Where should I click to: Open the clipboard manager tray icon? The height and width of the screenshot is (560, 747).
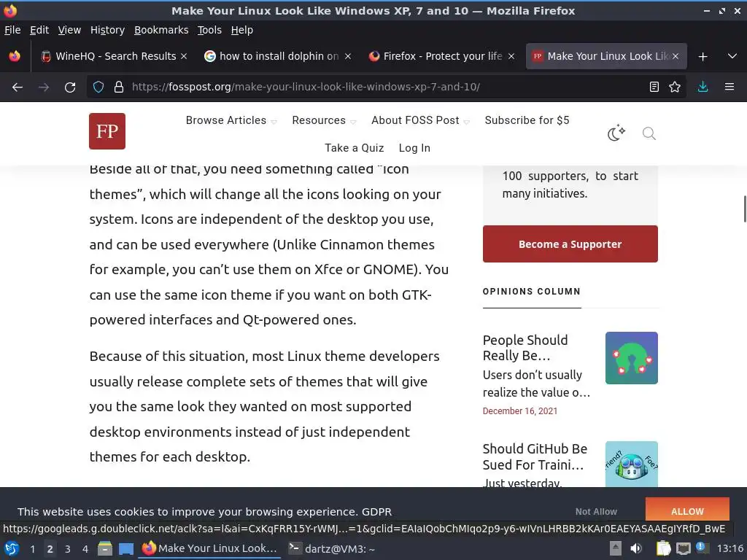click(663, 548)
